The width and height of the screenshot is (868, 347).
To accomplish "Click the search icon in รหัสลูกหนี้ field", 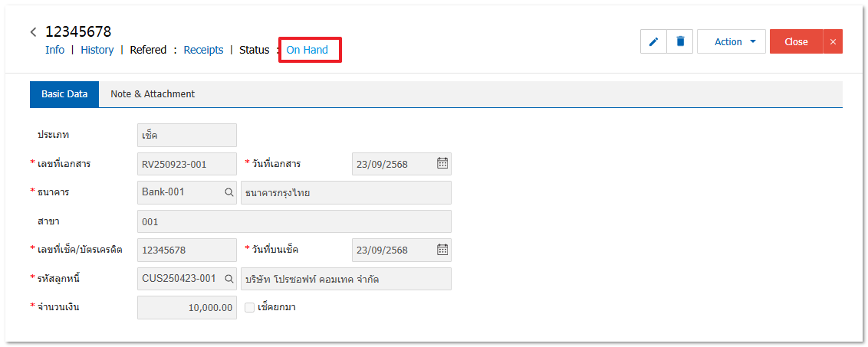I will point(229,279).
